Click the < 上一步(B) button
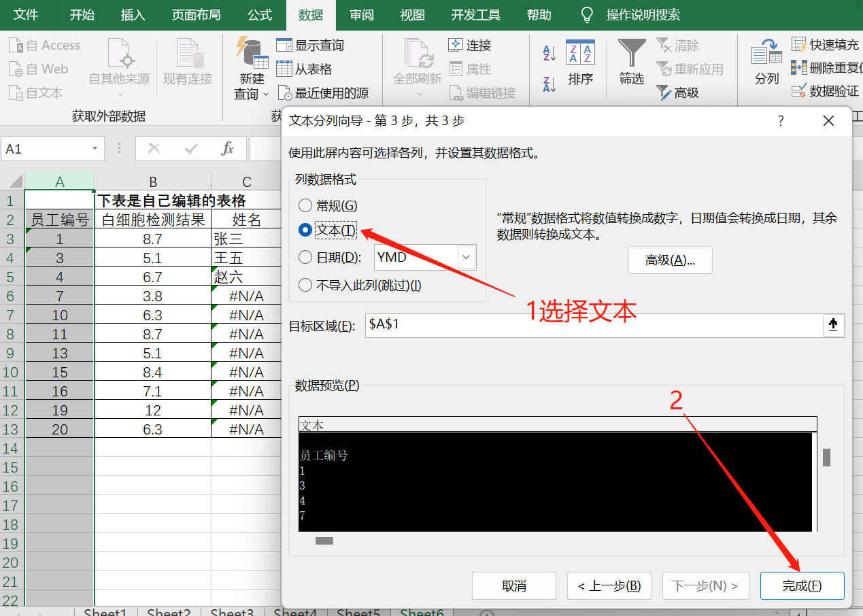 point(609,585)
